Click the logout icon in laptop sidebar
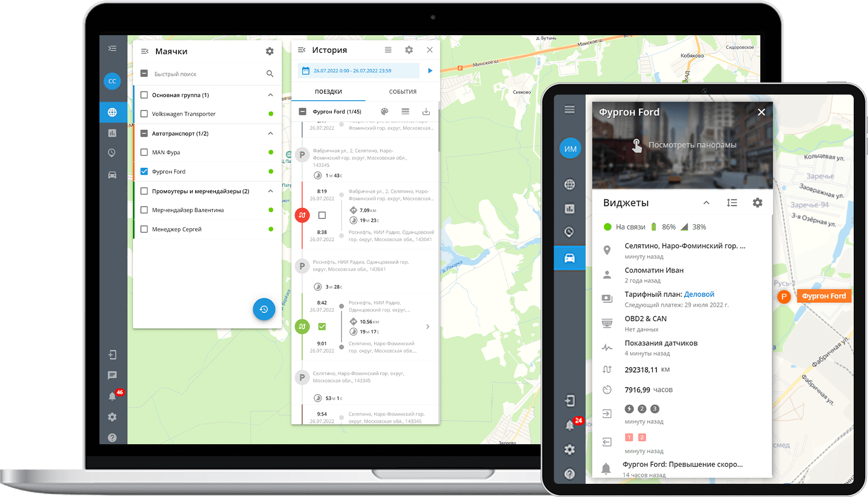Image resolution: width=868 pixels, height=497 pixels. 112,355
